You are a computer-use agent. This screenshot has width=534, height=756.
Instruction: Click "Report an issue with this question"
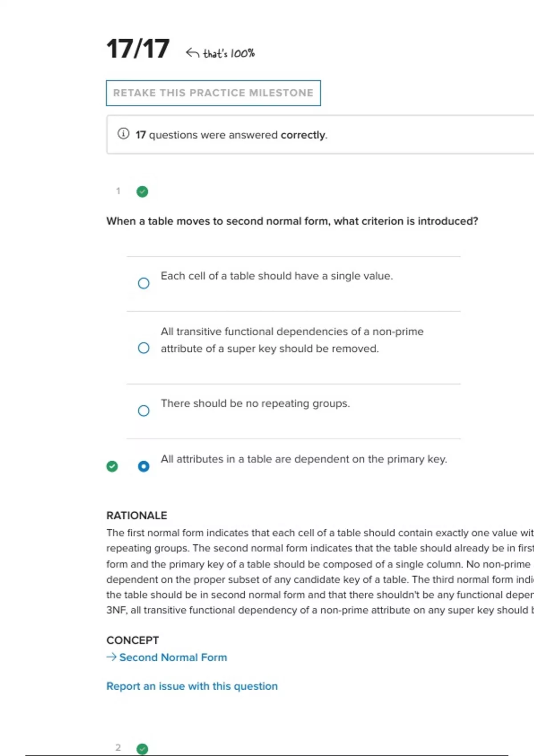(192, 686)
